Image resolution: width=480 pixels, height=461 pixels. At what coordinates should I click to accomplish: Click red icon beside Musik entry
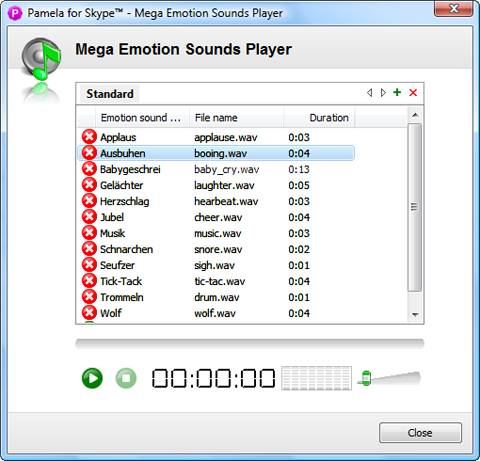click(x=89, y=233)
